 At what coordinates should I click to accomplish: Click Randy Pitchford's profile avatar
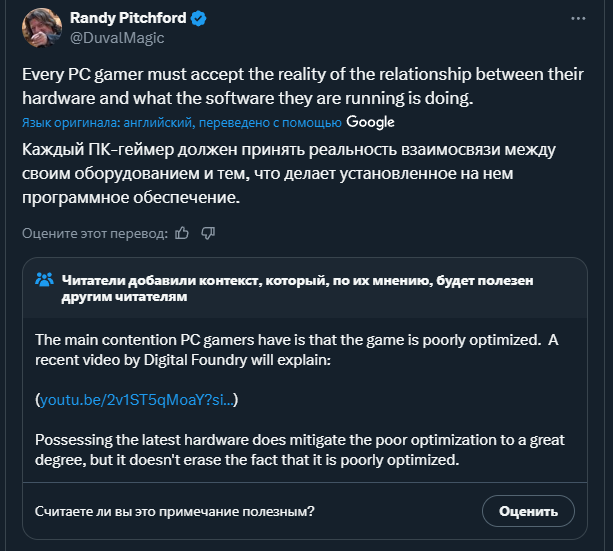click(42, 28)
